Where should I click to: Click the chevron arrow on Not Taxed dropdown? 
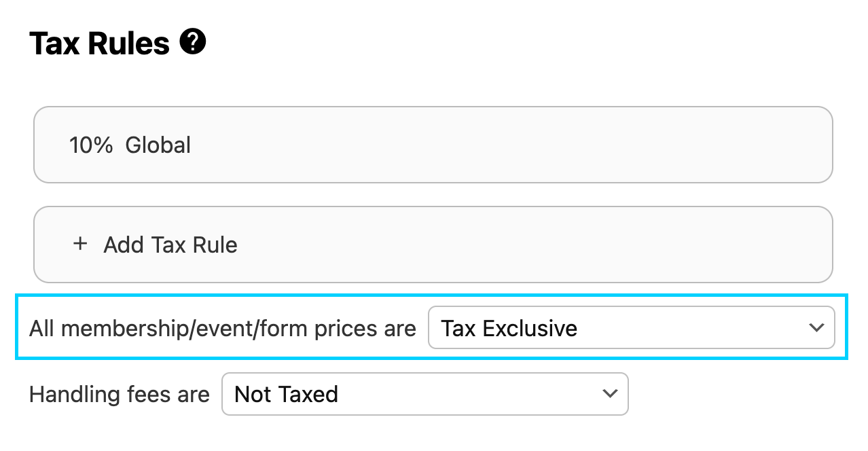point(610,393)
